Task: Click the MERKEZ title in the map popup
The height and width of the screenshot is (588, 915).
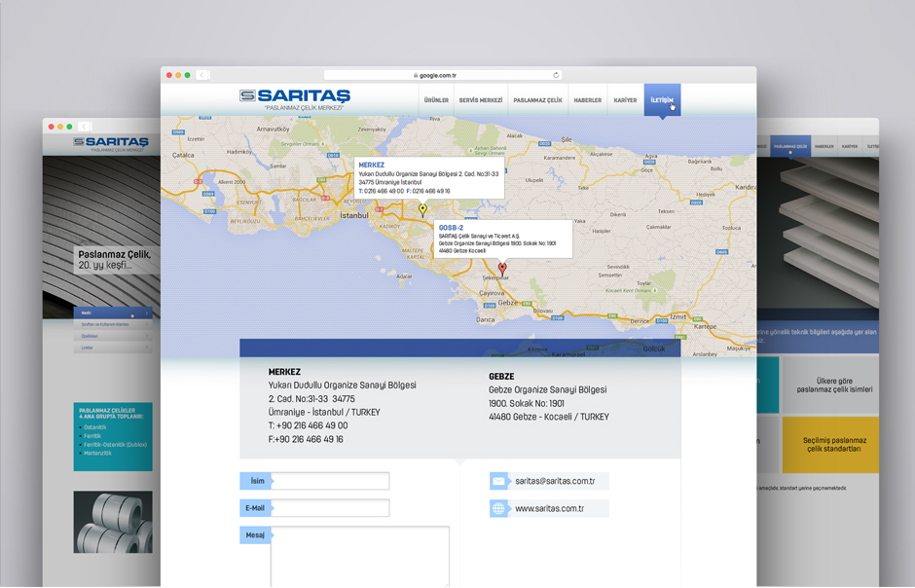Action: [x=371, y=165]
